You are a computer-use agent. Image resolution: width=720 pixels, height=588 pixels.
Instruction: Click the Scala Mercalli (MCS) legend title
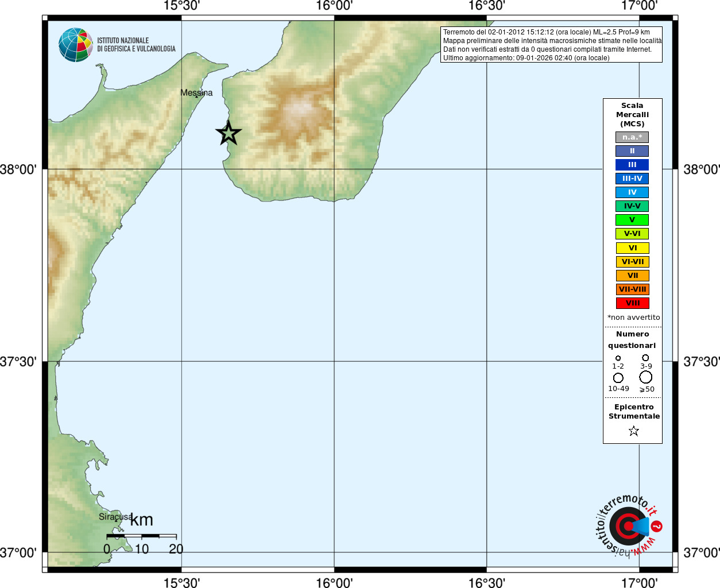point(632,115)
